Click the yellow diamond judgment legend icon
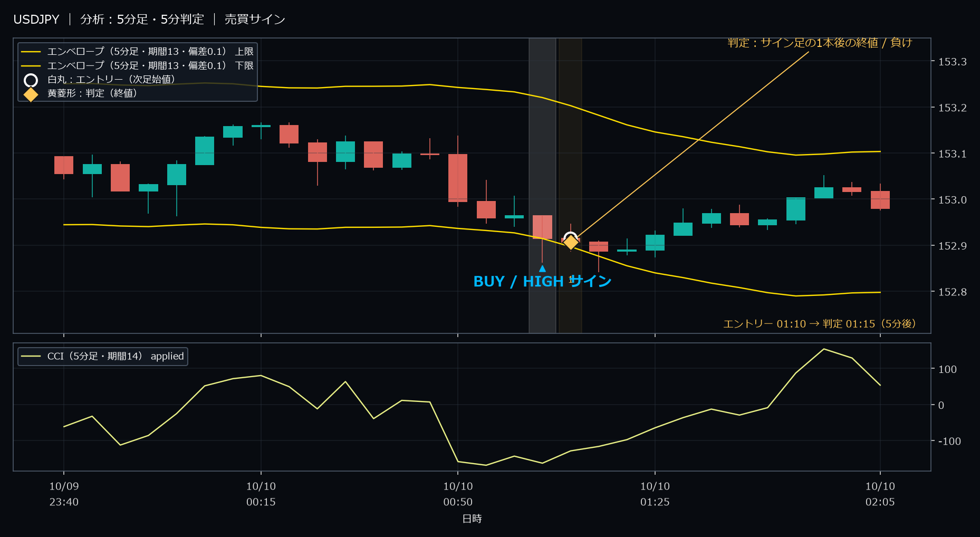 pyautogui.click(x=31, y=94)
